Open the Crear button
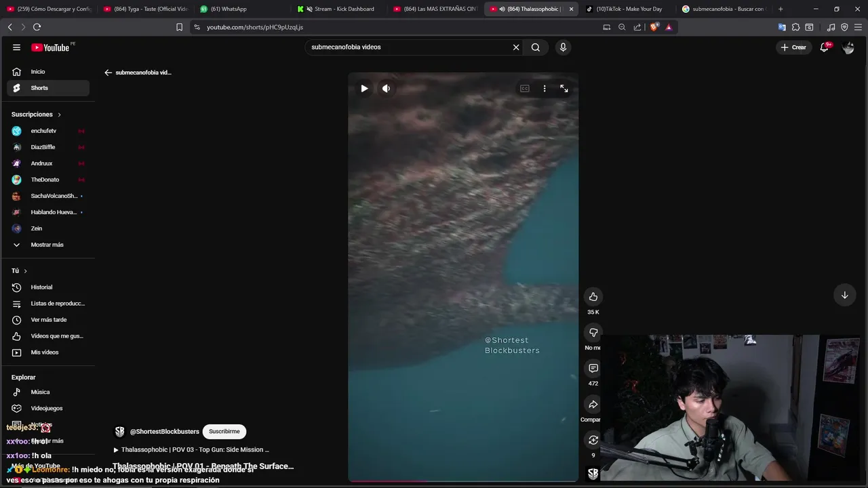The height and width of the screenshot is (488, 868). 793,47
